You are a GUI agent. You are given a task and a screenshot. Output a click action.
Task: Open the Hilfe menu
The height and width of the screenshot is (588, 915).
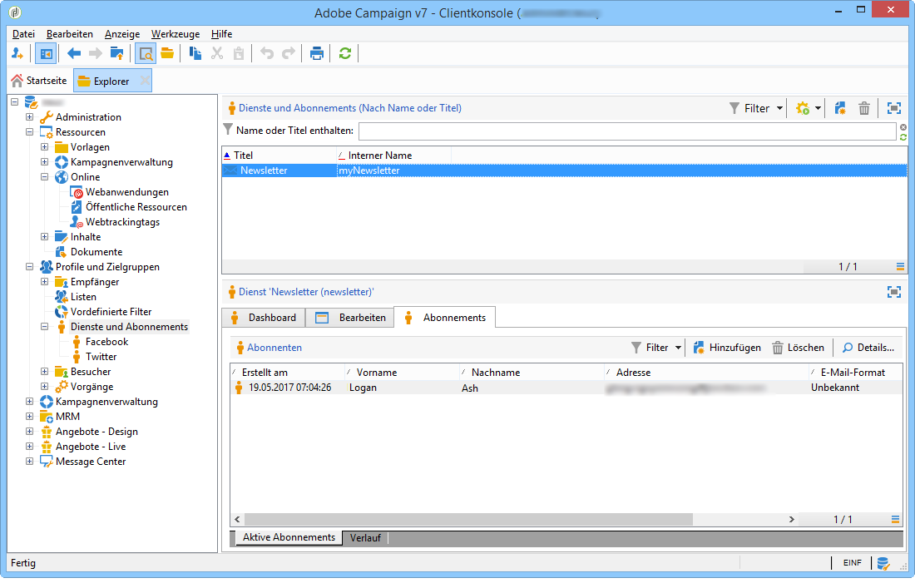click(222, 34)
